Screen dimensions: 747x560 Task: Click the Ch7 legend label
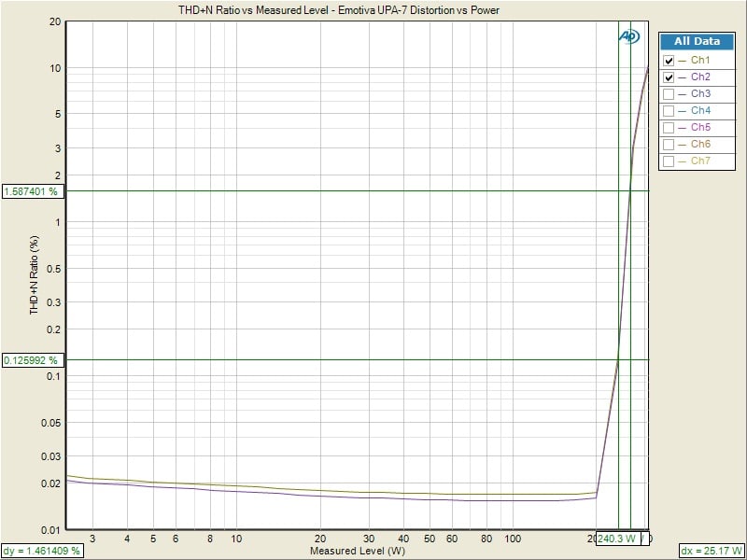coord(700,161)
